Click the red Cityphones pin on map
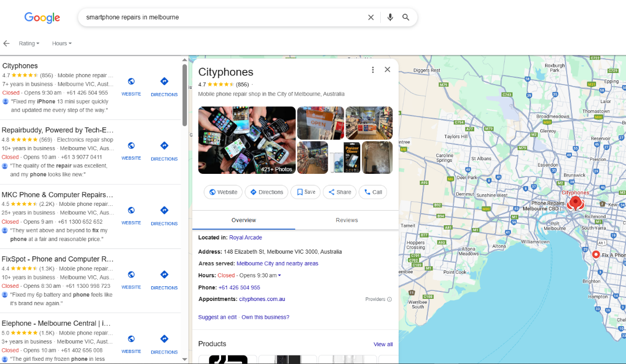Viewport: 626px width, 364px height. pyautogui.click(x=575, y=202)
